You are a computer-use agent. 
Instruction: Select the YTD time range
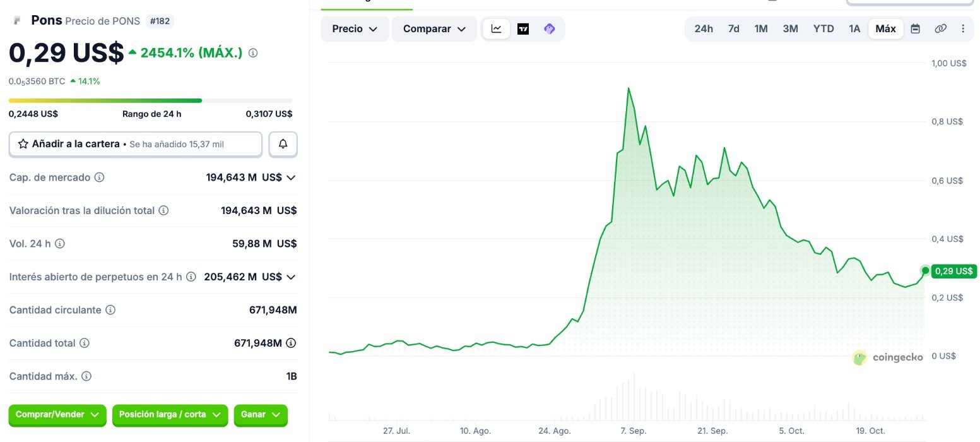point(824,28)
